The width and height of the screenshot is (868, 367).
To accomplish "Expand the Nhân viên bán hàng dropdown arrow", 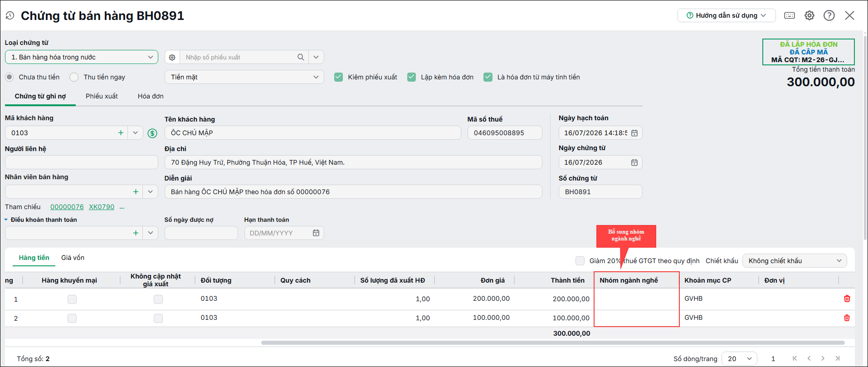I will click(x=150, y=192).
